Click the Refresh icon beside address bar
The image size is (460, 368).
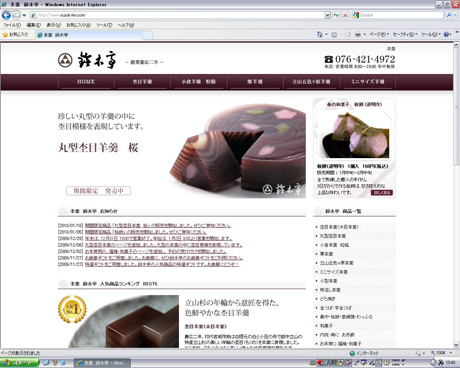336,15
